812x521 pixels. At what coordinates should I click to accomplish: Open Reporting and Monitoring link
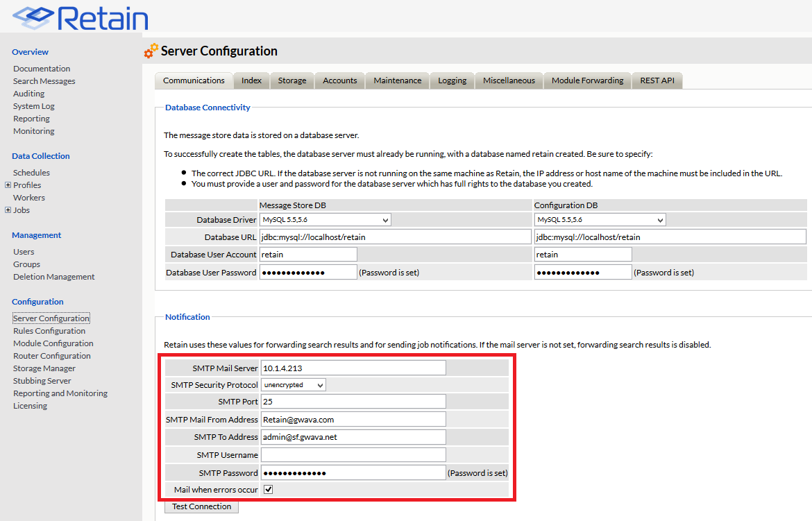tap(60, 393)
